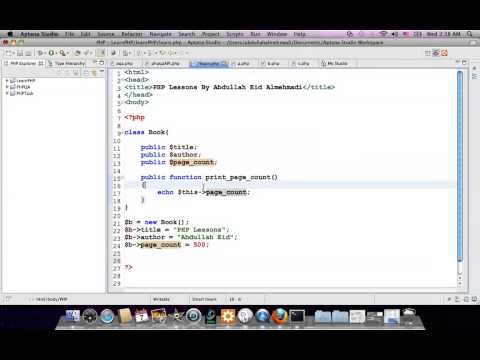Collapse the print_page_count function fold marker

pyautogui.click(x=122, y=178)
